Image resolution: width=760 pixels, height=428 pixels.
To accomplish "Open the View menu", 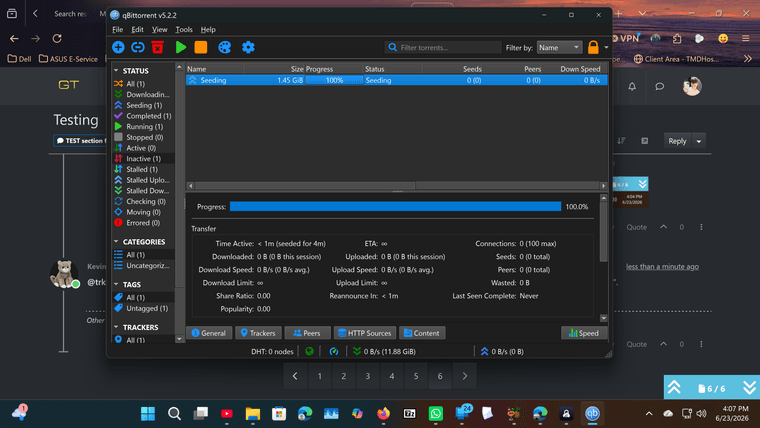I will click(x=159, y=30).
